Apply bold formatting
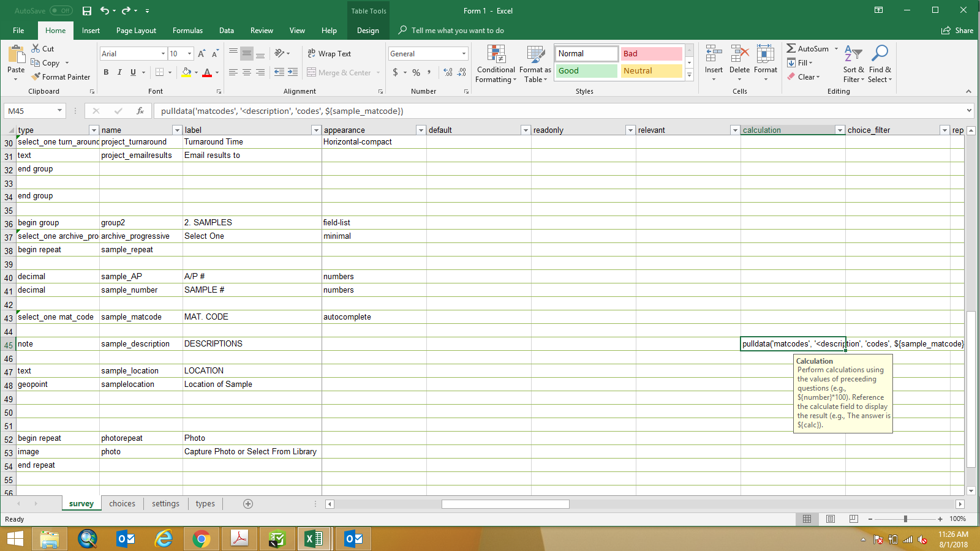Viewport: 980px width, 551px height. [x=106, y=72]
